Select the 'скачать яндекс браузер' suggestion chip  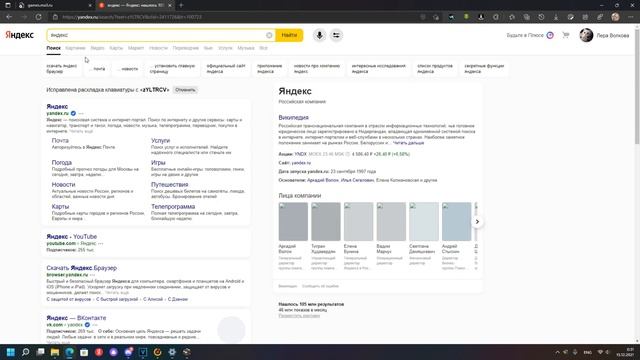[x=62, y=69]
